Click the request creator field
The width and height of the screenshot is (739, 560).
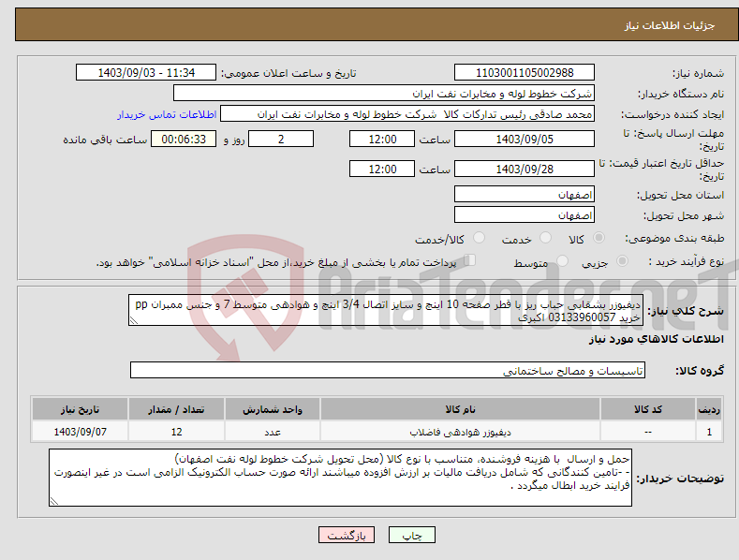coord(407,114)
